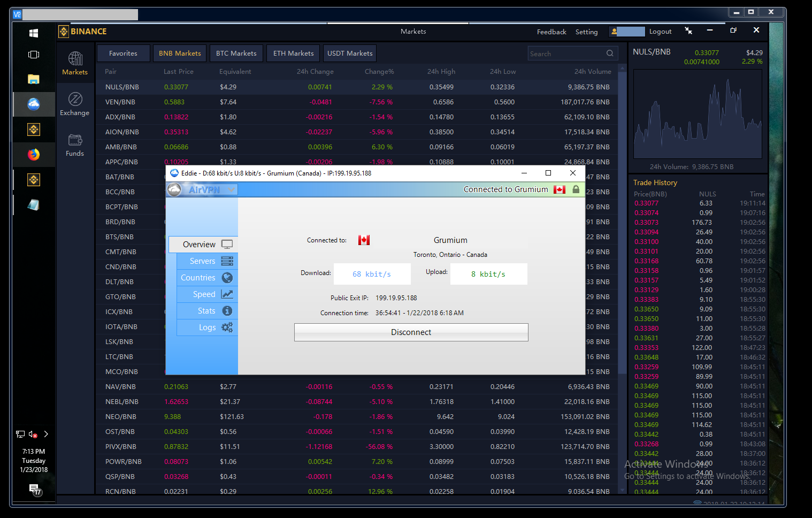Click the 68 kbit/s download rate box
This screenshot has height=518, width=812.
372,274
